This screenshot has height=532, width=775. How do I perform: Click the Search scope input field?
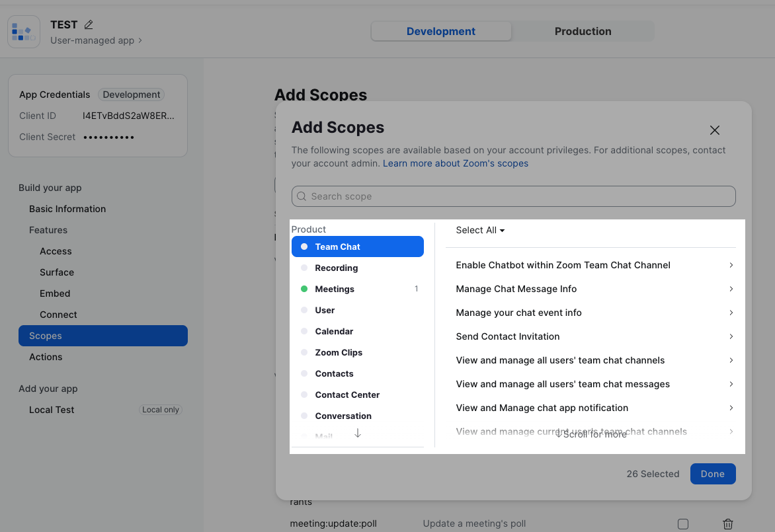[x=514, y=196]
